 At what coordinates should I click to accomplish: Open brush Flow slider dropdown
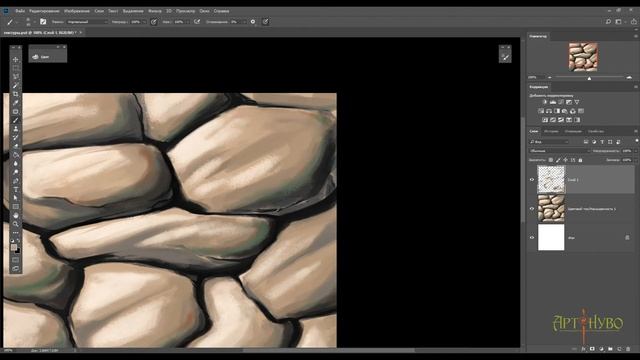(187, 22)
